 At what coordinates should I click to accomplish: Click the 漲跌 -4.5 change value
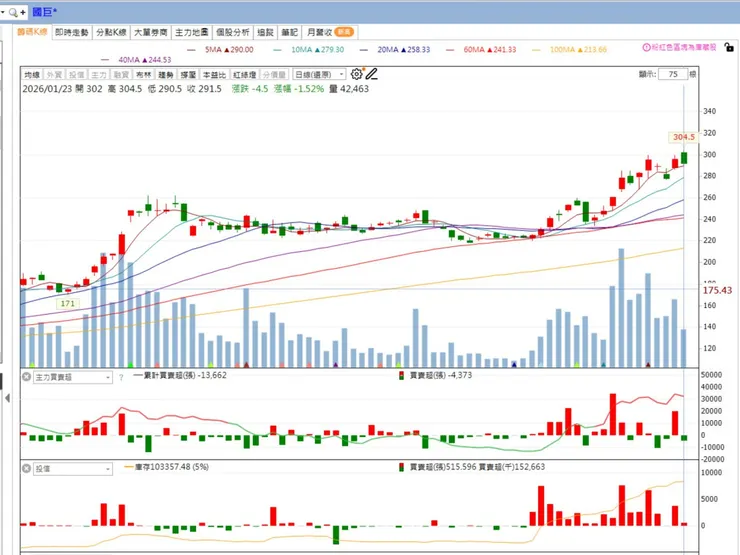[250, 89]
